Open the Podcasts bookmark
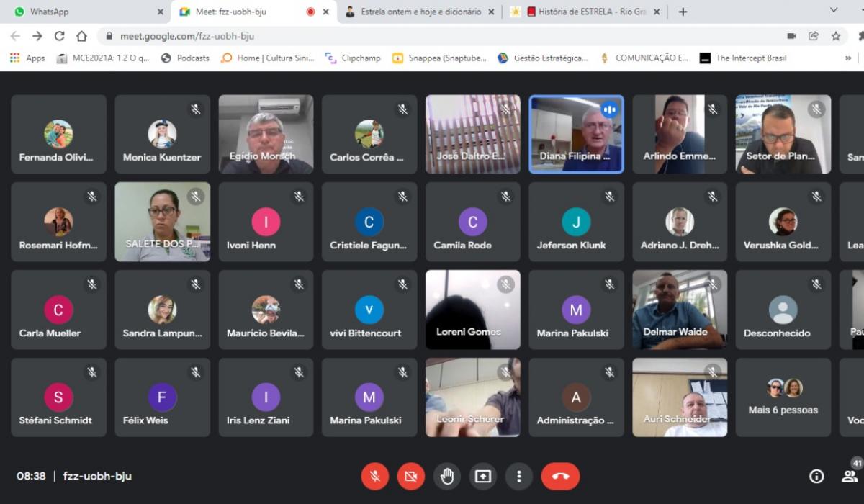The width and height of the screenshot is (864, 504). pyautogui.click(x=185, y=58)
